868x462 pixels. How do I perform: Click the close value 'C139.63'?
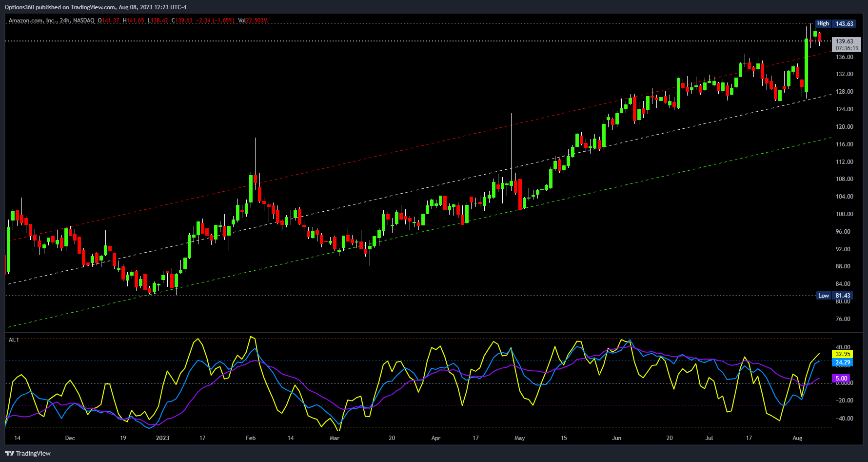tap(182, 20)
